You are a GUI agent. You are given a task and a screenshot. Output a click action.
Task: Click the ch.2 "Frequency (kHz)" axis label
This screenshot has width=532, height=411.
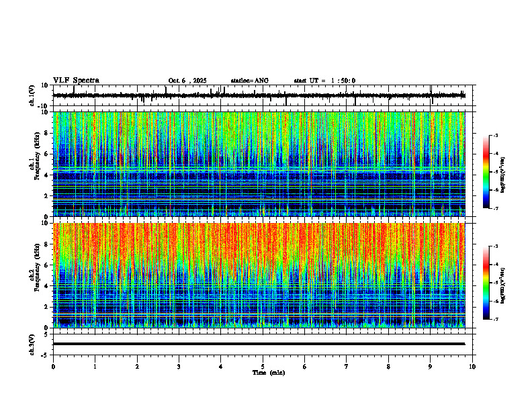37,267
